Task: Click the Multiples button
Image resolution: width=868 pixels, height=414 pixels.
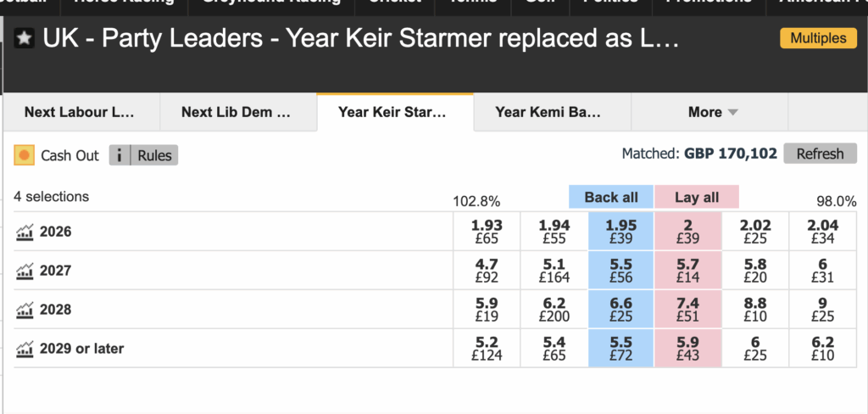Action: pos(818,38)
